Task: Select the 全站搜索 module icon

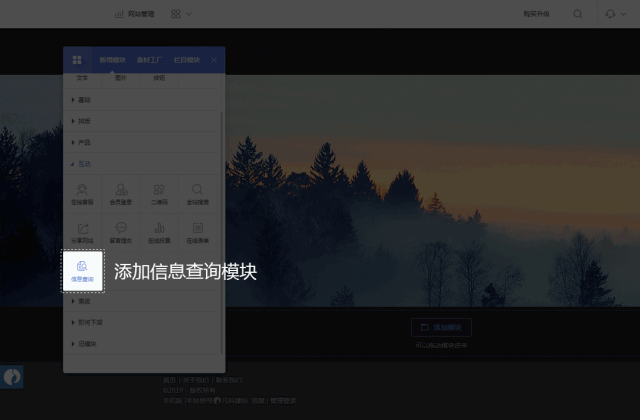Action: pos(198,194)
